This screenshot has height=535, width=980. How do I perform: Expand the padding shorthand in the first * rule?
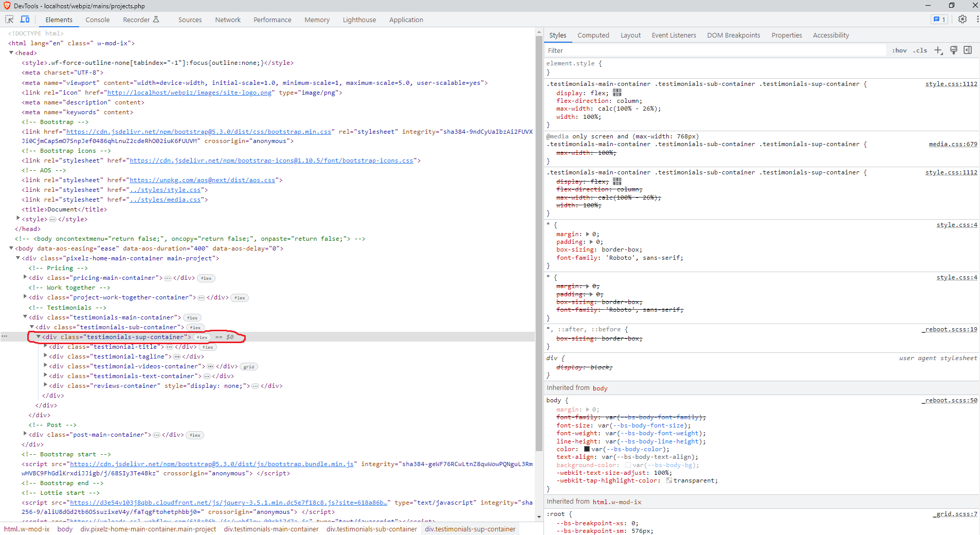pos(591,242)
